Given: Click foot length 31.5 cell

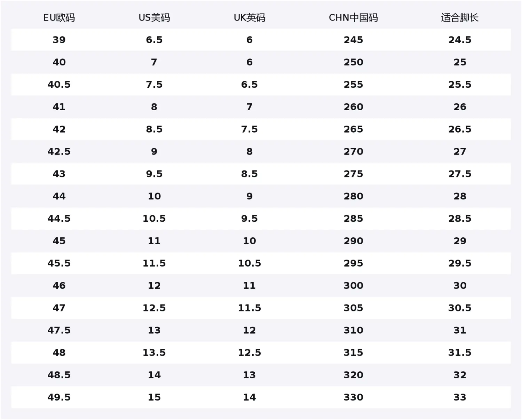Looking at the screenshot, I should click(x=460, y=352).
